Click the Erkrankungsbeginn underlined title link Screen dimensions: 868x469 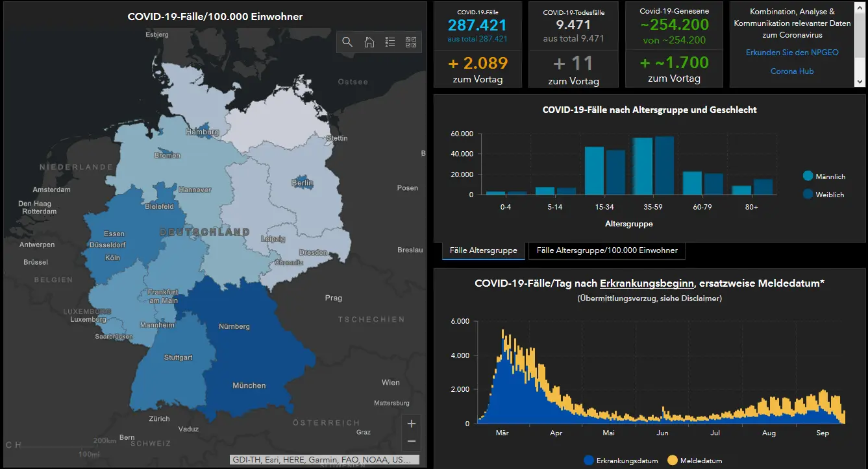coord(647,283)
